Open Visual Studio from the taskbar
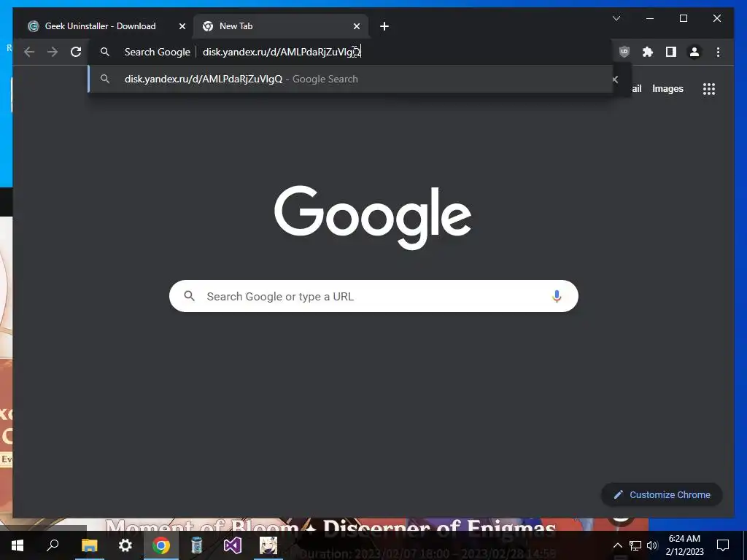The width and height of the screenshot is (747, 560). click(x=233, y=545)
